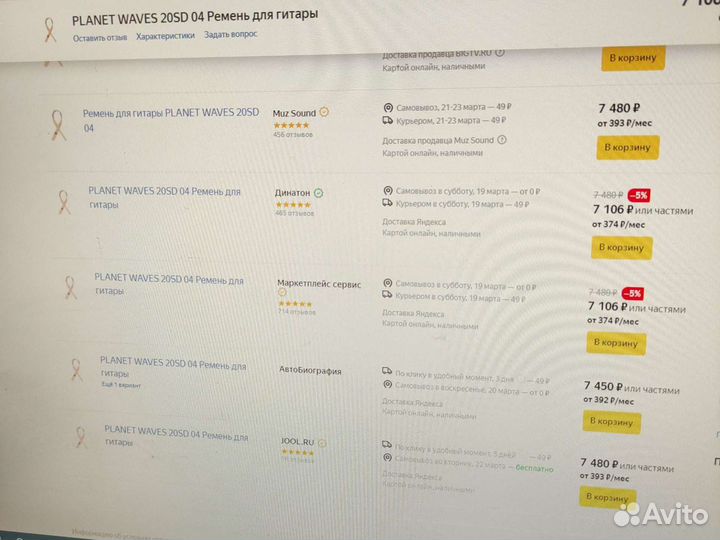
Task: Add the Динатон offer to cart
Action: (621, 246)
